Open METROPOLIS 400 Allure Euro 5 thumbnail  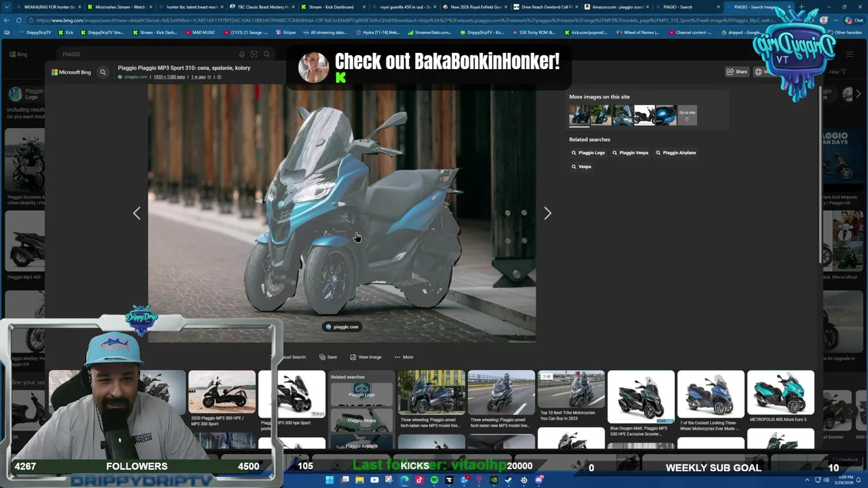tap(781, 392)
